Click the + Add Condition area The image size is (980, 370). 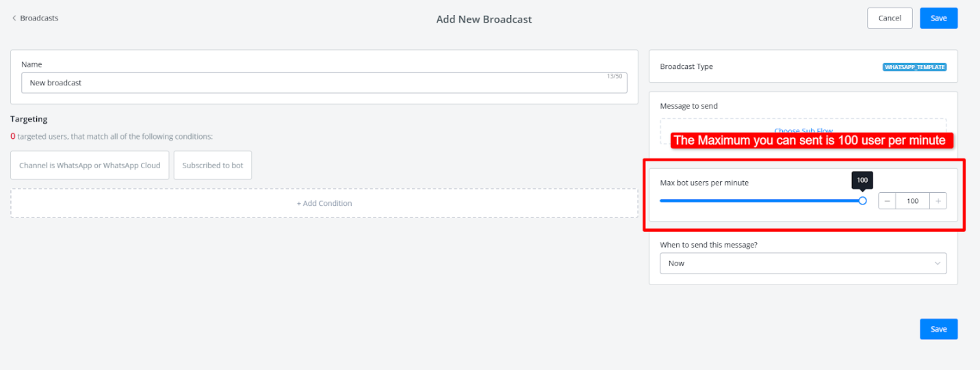pyautogui.click(x=324, y=203)
